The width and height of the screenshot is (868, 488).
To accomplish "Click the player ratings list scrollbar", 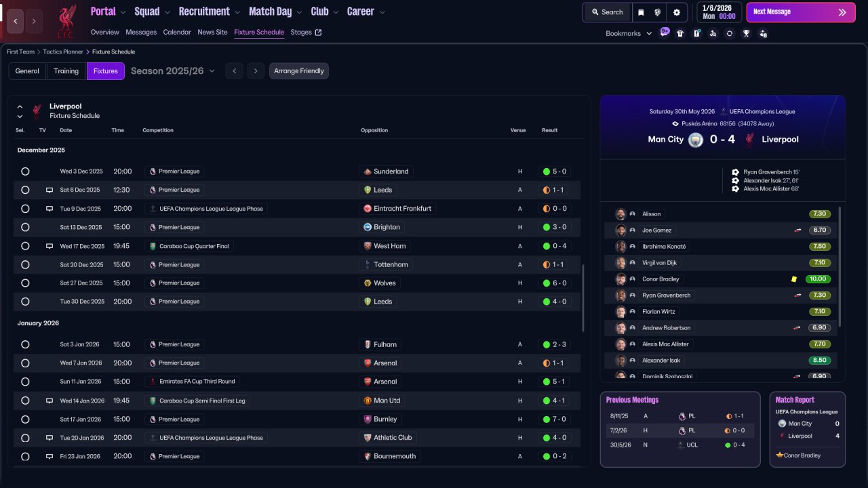I will coord(840,266).
